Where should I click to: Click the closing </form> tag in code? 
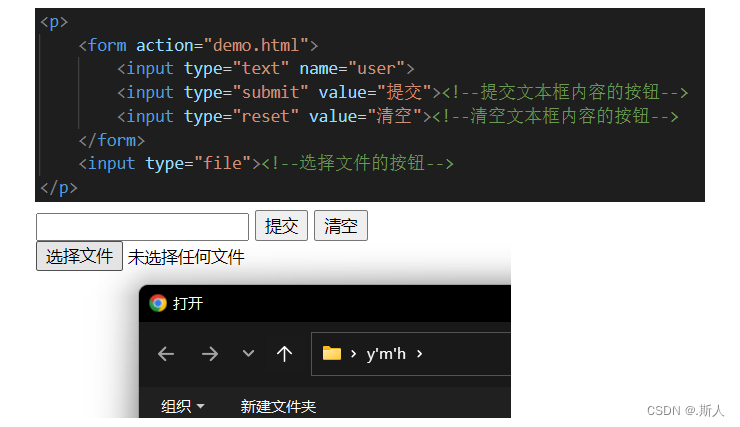pyautogui.click(x=112, y=140)
